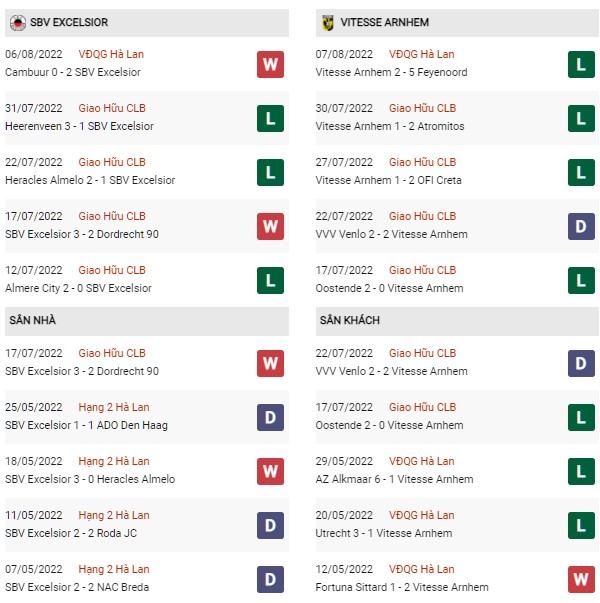
Task: Click D badge for Excelsior 2-2 Roda JC
Action: coord(270,525)
